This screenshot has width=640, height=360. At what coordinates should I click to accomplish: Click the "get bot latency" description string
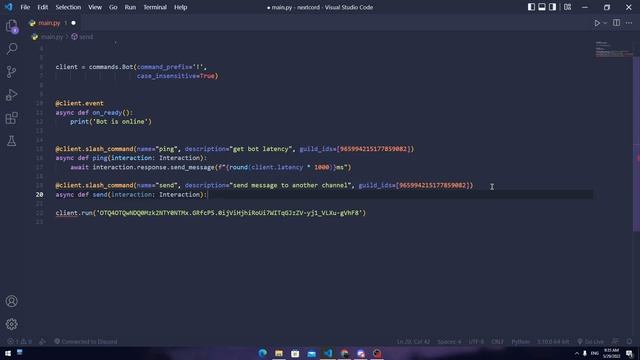261,149
